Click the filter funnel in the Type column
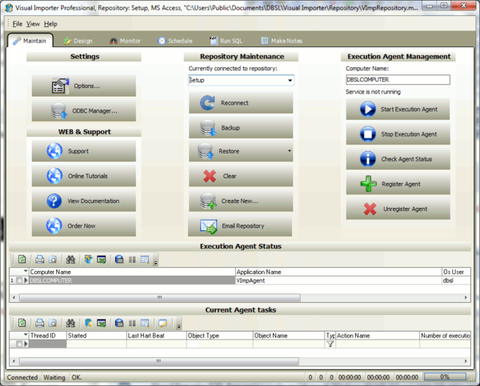The width and height of the screenshot is (480, 386). pyautogui.click(x=330, y=344)
